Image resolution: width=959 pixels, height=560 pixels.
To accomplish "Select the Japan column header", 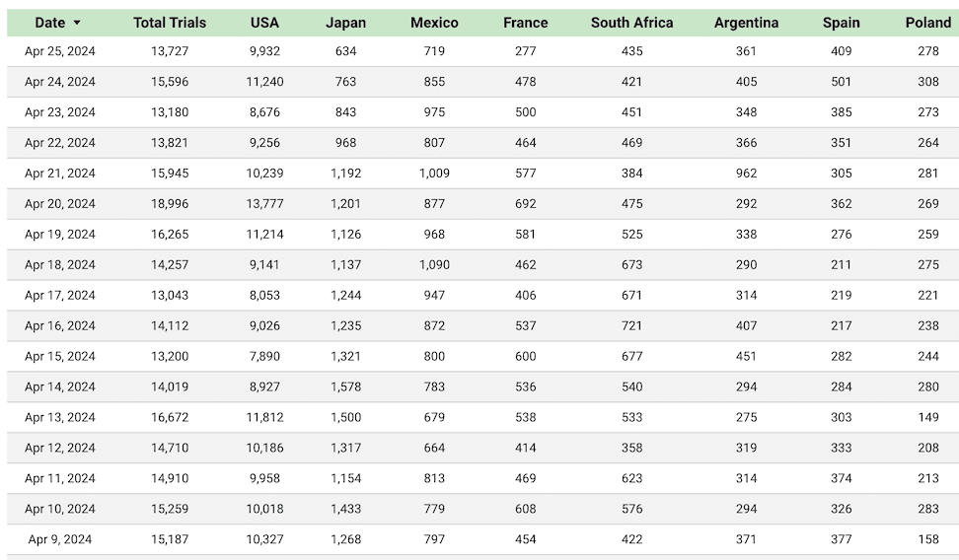I will [x=345, y=23].
